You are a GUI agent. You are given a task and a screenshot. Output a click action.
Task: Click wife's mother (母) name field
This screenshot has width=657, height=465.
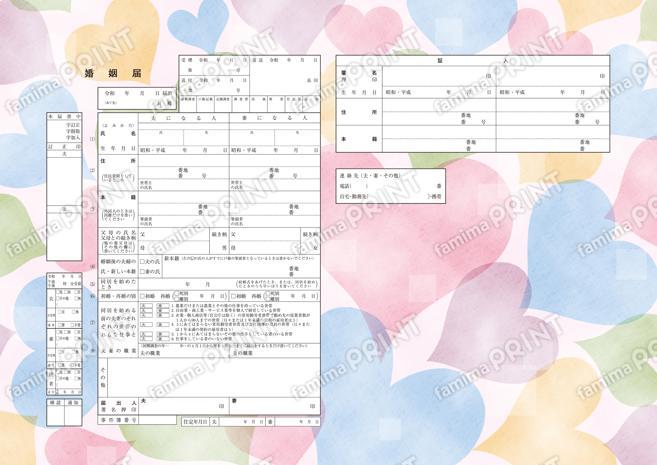pos(265,248)
